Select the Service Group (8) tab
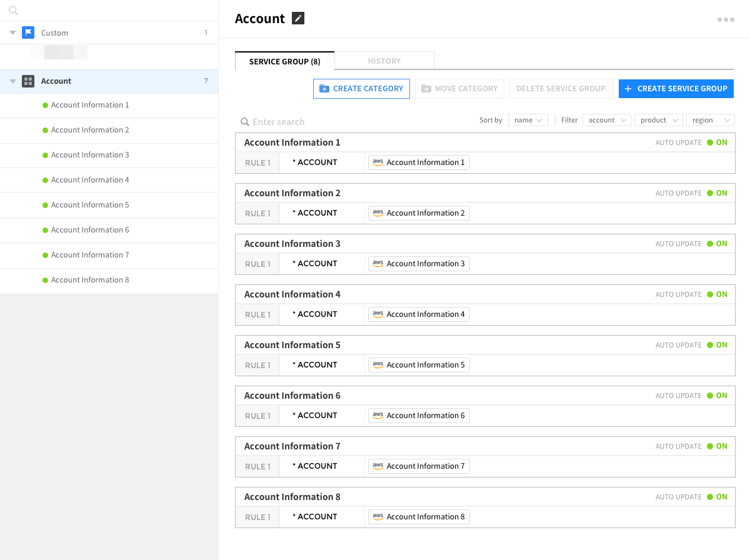 click(x=284, y=61)
